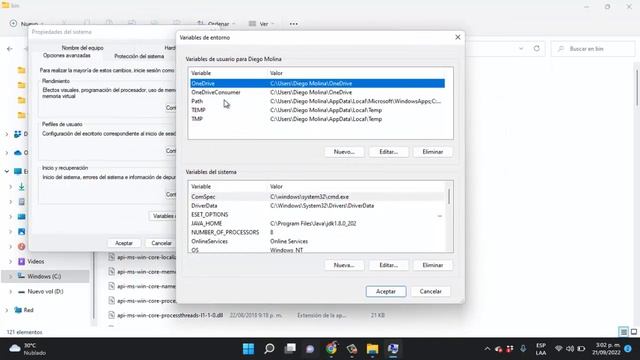This screenshot has height=360, width=640.
Task: Select api-ms-win-core-processthreads-l1-1-0.dll file
Action: [x=170, y=315]
